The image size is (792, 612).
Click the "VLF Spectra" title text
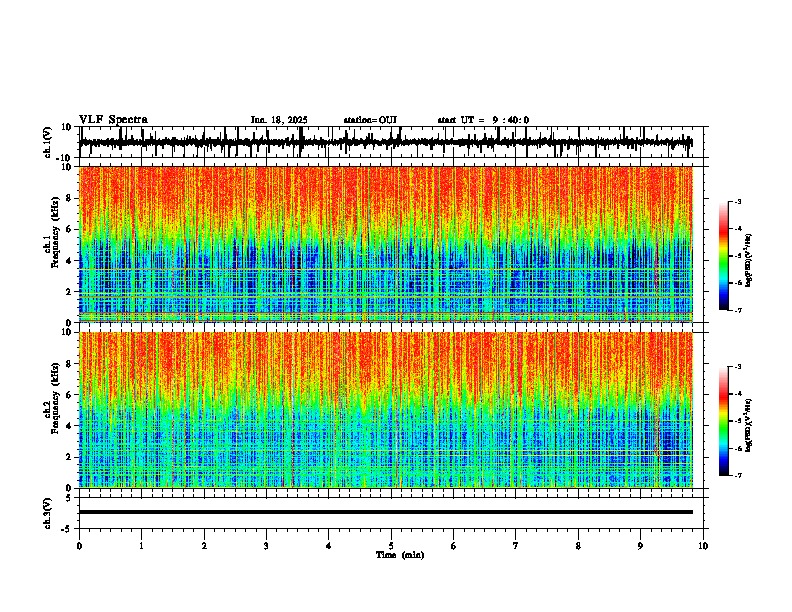[113, 119]
